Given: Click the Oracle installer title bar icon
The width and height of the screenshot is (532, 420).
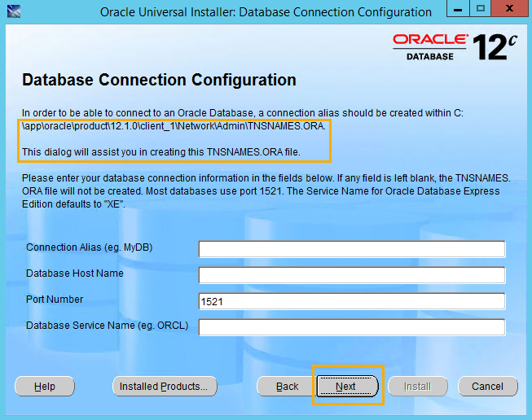Looking at the screenshot, I should click(x=14, y=11).
